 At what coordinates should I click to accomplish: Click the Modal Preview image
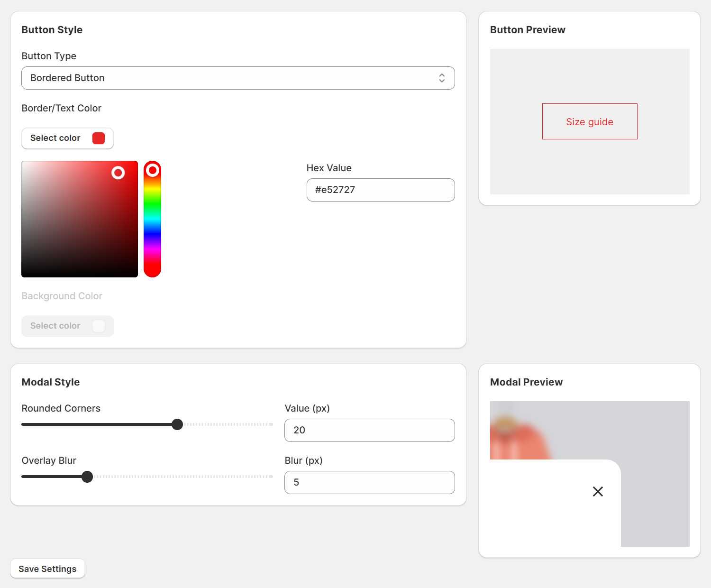coord(590,474)
